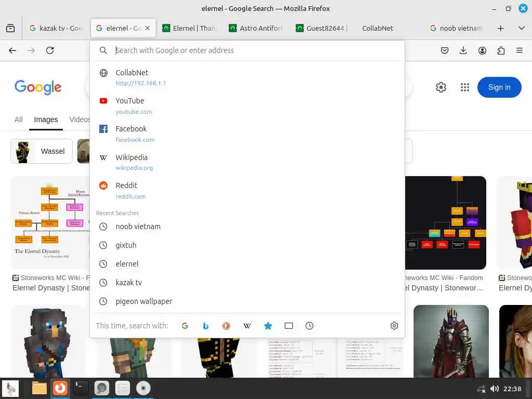Open the Wikipedia suggestion

[x=248, y=162]
